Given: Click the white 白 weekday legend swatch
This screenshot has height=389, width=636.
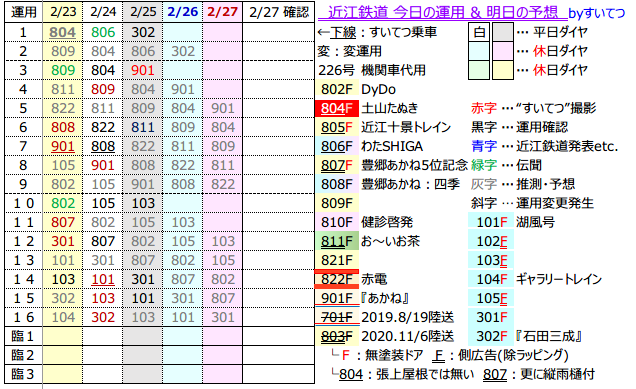Looking at the screenshot, I should click(x=479, y=32).
